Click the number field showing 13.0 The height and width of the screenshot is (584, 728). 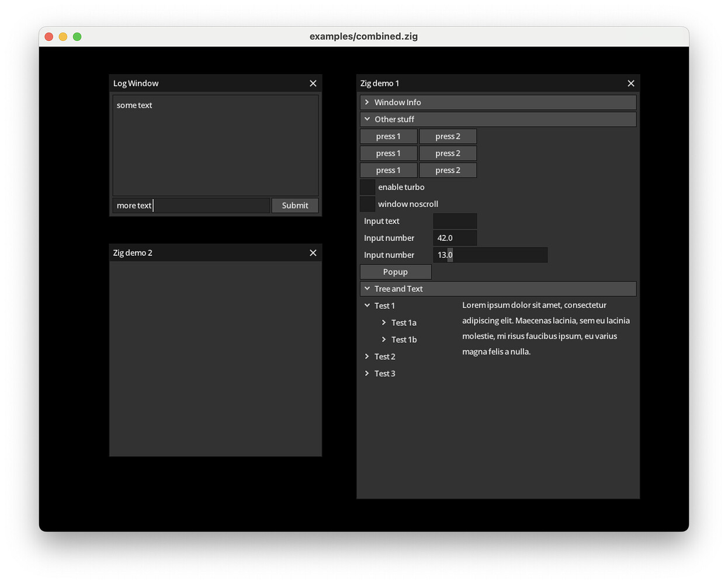490,255
